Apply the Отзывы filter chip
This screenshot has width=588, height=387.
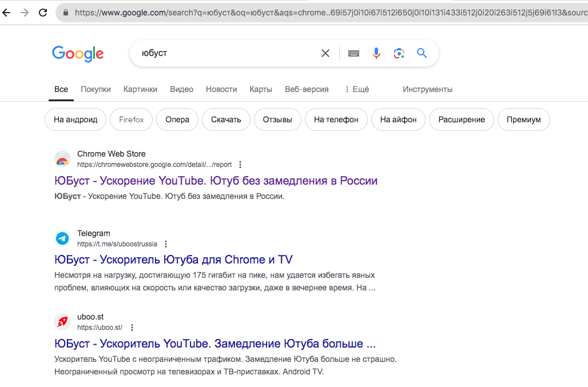[x=277, y=119]
